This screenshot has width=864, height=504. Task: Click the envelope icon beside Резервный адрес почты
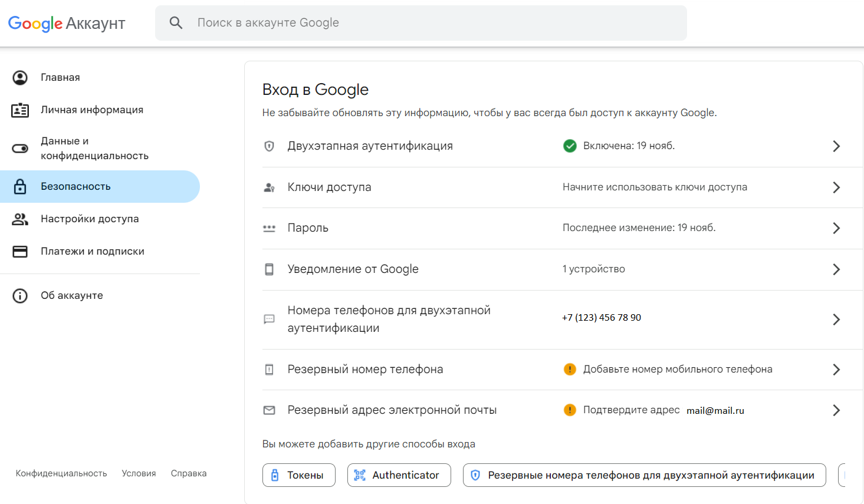point(269,410)
